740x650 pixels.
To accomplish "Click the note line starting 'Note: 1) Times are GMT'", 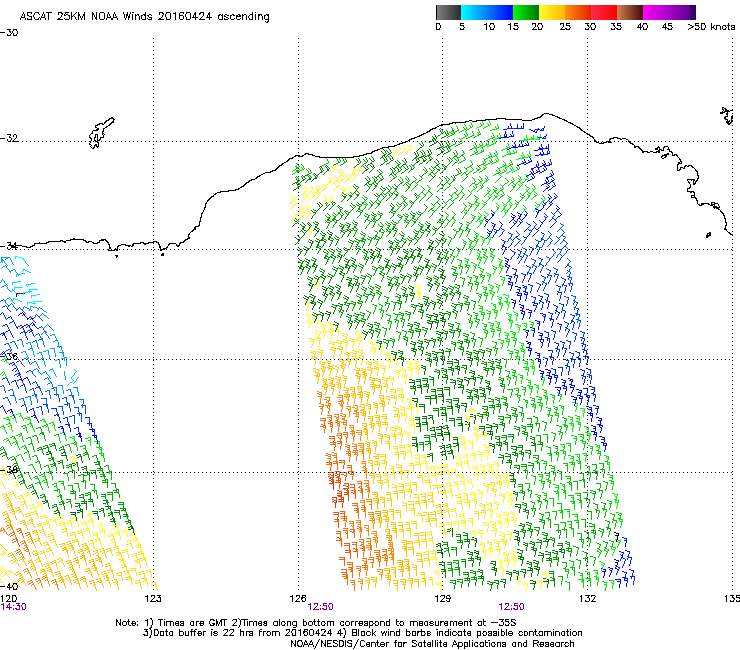I will (x=316, y=623).
